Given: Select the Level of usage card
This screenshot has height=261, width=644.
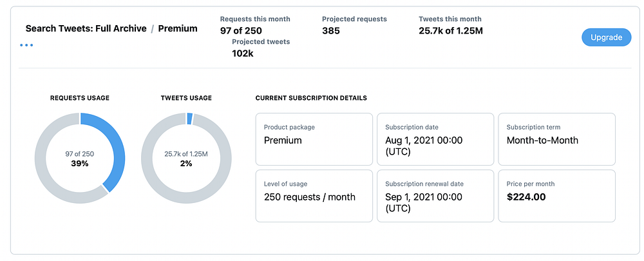Looking at the screenshot, I should 314,195.
